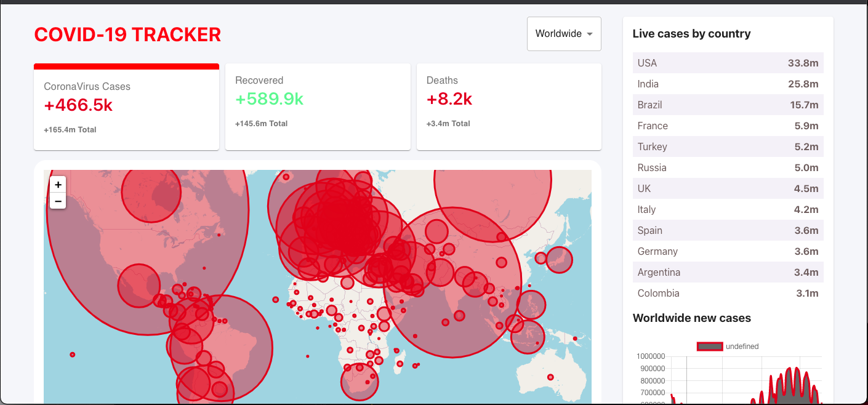Click the +145.6m Total text
The height and width of the screenshot is (405, 868).
click(x=262, y=124)
